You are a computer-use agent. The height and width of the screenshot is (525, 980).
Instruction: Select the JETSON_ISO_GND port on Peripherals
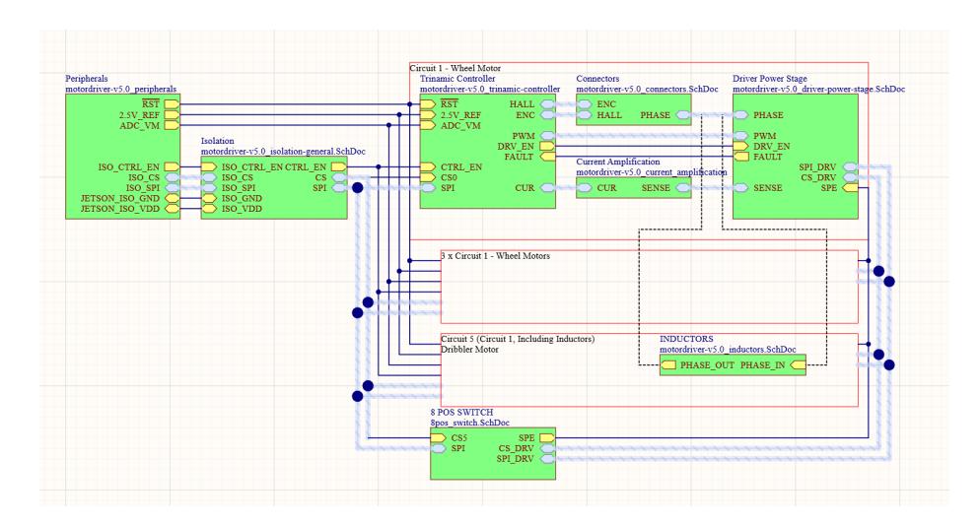[x=172, y=199]
